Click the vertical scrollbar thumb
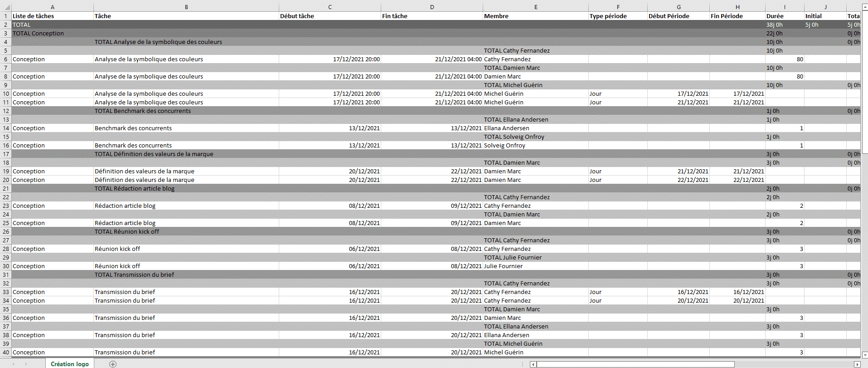This screenshot has height=368, width=868. tap(864, 82)
